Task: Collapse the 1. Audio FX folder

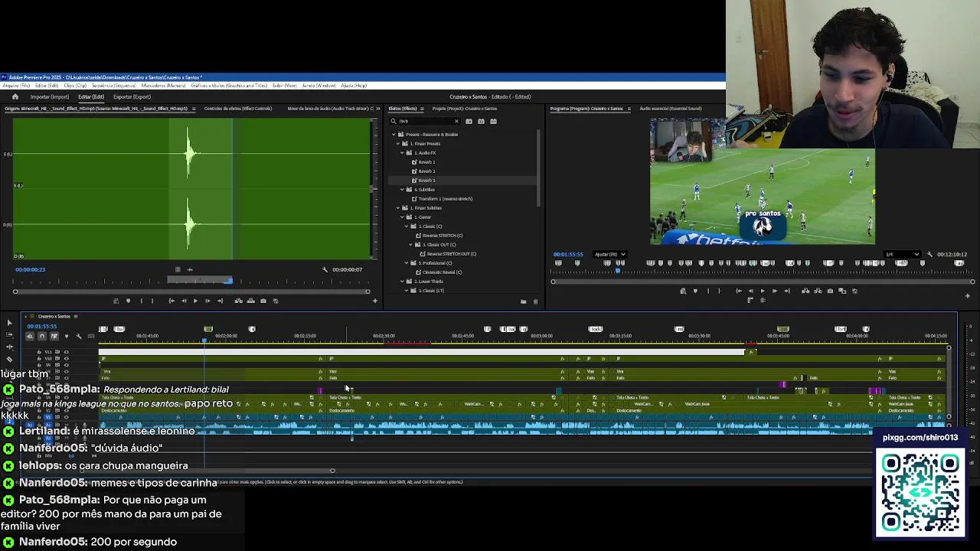Action: point(403,153)
